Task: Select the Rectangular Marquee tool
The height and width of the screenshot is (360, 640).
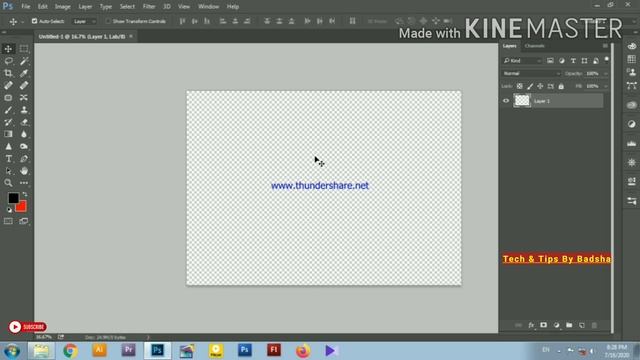Action: (x=24, y=49)
